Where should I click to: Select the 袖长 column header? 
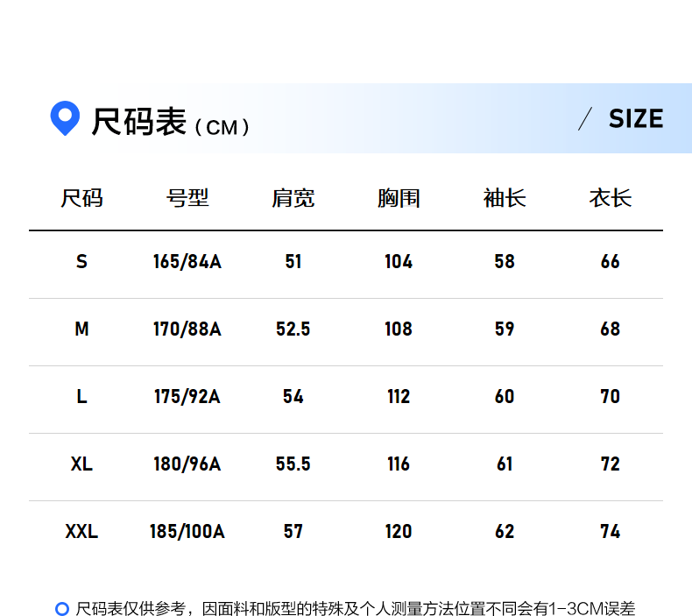coord(505,198)
